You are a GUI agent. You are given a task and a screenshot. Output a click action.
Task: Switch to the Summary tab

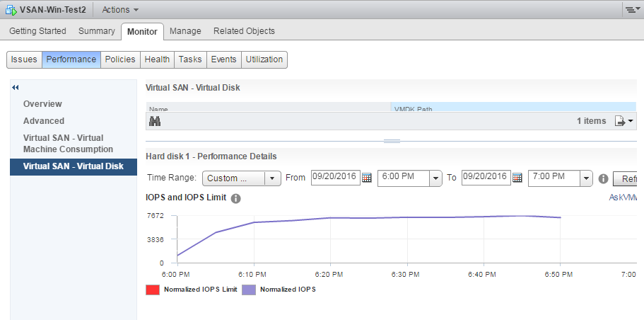tap(97, 31)
